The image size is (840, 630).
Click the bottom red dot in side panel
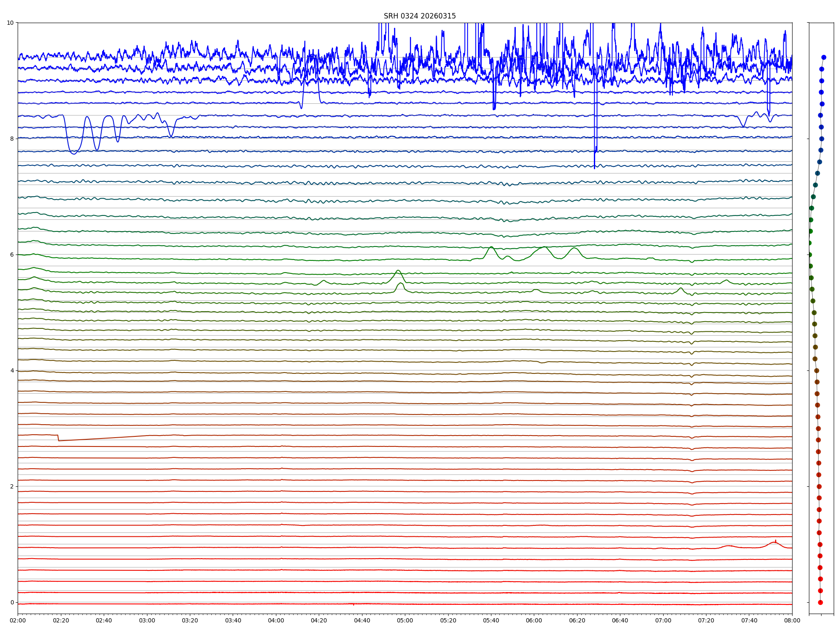[x=820, y=602]
